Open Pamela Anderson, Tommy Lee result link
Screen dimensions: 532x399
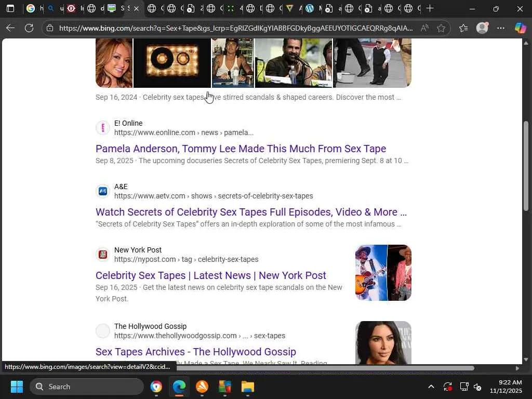coord(241,149)
